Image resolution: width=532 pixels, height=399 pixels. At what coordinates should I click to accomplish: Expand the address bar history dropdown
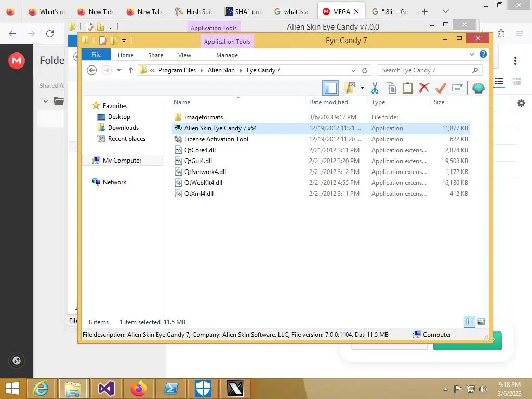click(x=353, y=70)
